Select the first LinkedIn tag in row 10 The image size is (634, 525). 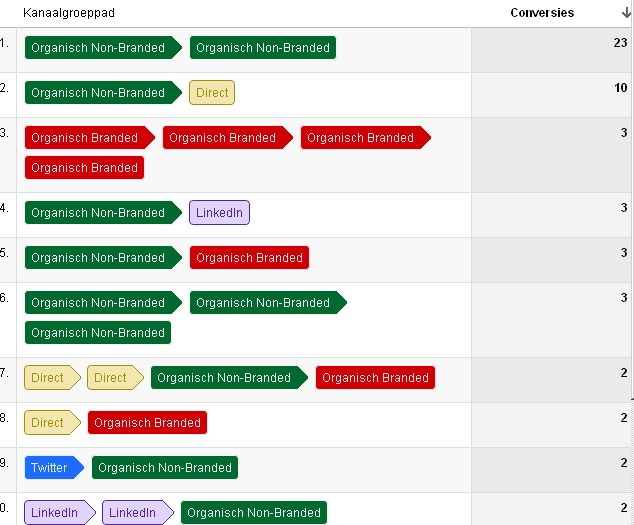(57, 513)
